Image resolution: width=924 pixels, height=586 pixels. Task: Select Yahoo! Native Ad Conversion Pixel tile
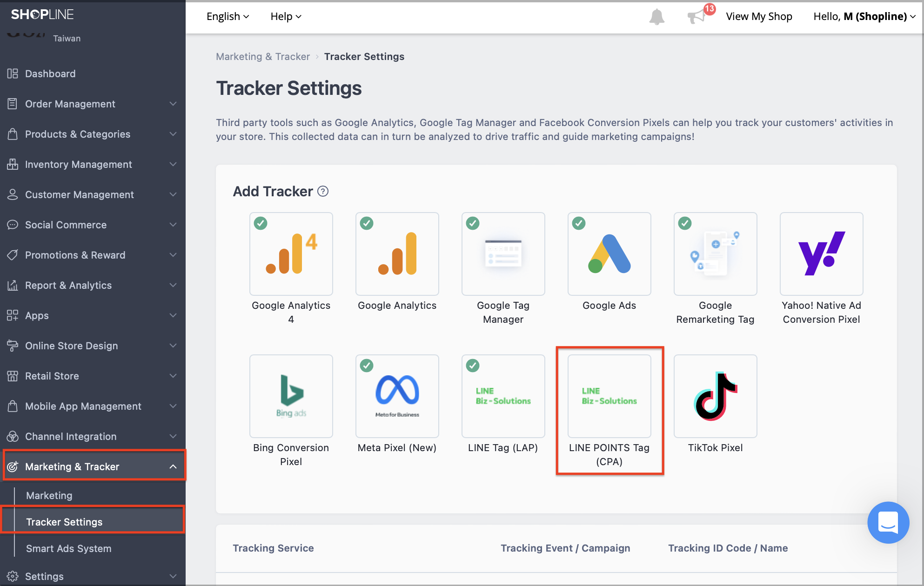[822, 254]
